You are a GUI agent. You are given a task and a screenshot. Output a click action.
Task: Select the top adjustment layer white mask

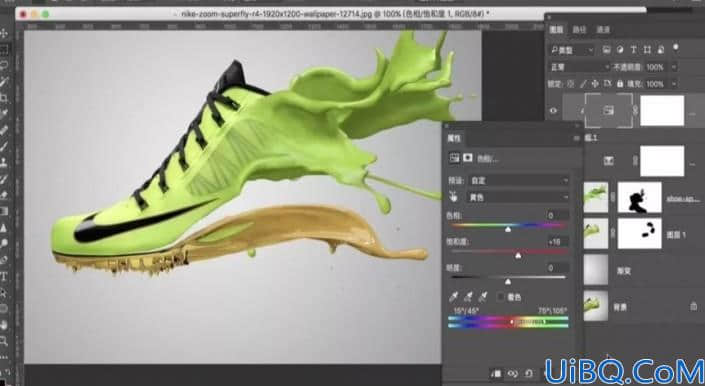click(662, 111)
